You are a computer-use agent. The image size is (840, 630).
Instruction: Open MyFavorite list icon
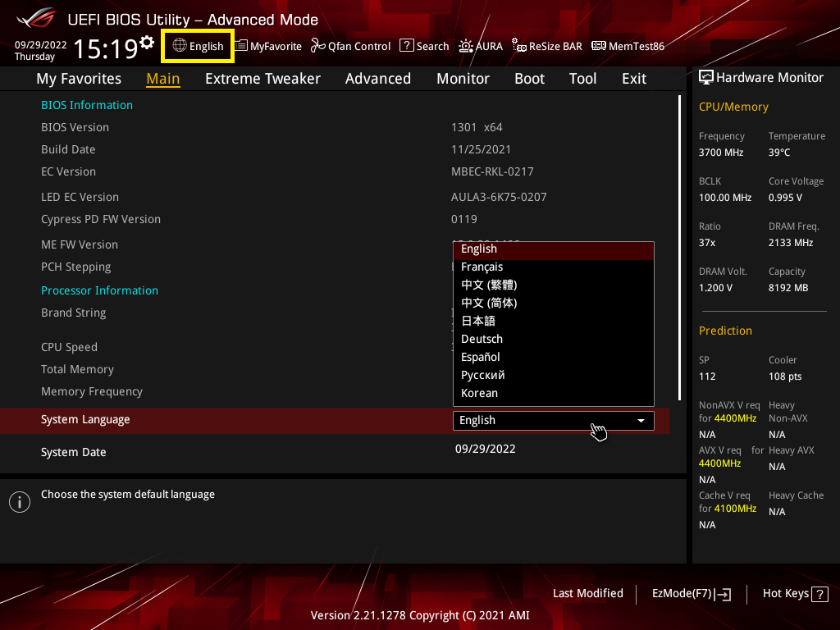pyautogui.click(x=241, y=46)
